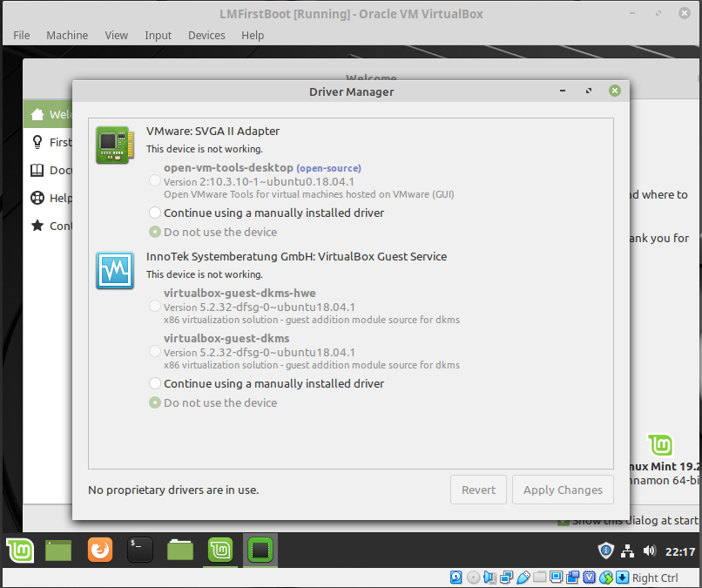
Task: Open the Terminal from the panel
Action: [140, 550]
